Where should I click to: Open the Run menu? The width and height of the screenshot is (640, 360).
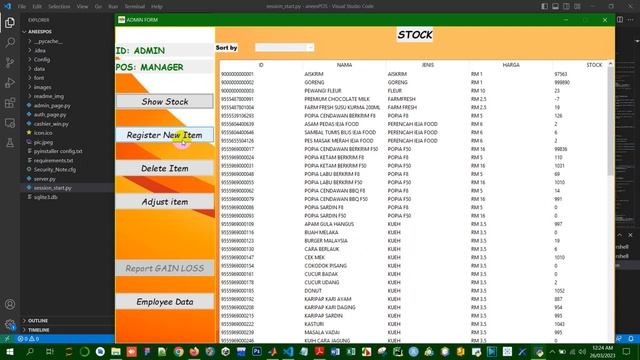coord(113,7)
